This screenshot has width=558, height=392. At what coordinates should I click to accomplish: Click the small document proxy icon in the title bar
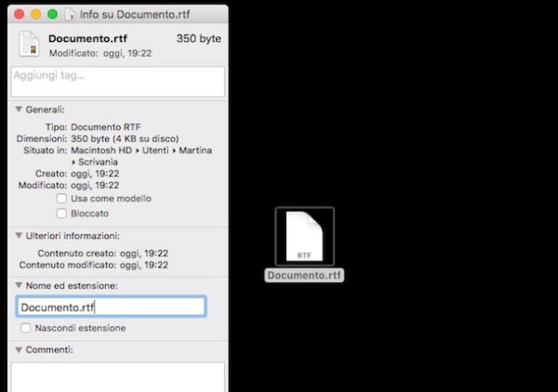(71, 15)
